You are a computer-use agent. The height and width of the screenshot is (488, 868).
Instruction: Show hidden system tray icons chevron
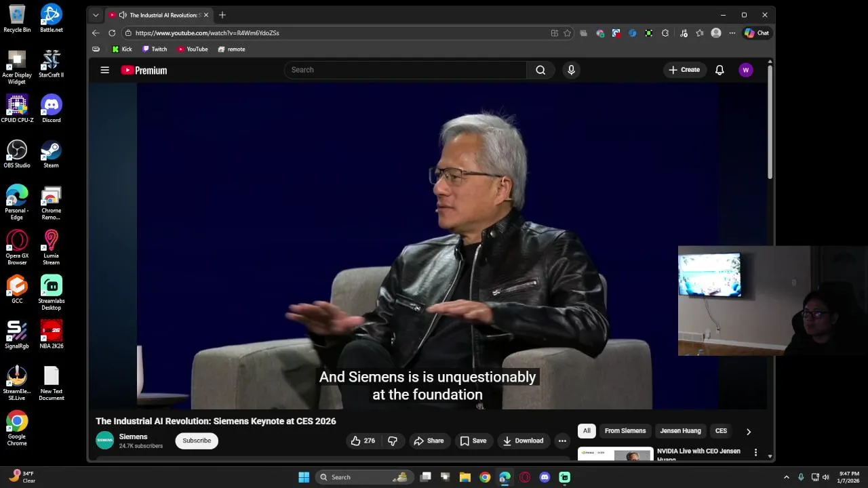click(x=787, y=477)
